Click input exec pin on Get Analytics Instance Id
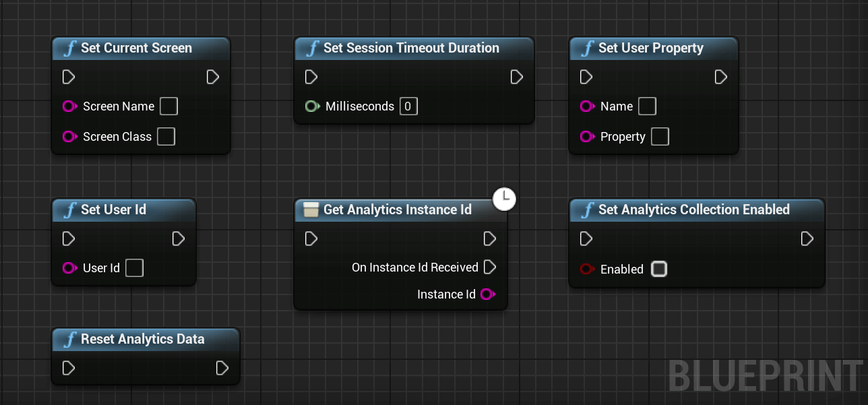This screenshot has width=868, height=405. 311,239
